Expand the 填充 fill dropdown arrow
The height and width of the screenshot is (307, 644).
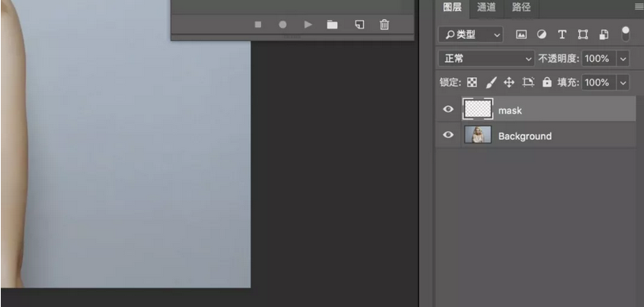623,83
